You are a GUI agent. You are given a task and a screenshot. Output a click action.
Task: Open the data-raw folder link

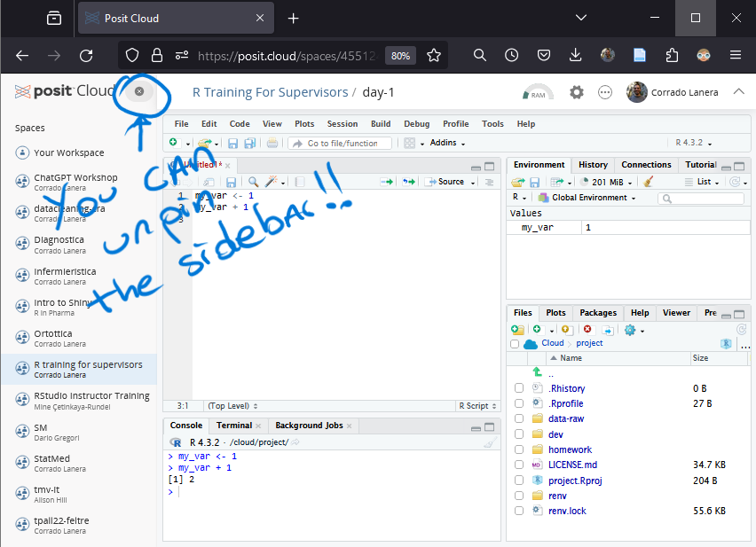tap(565, 418)
